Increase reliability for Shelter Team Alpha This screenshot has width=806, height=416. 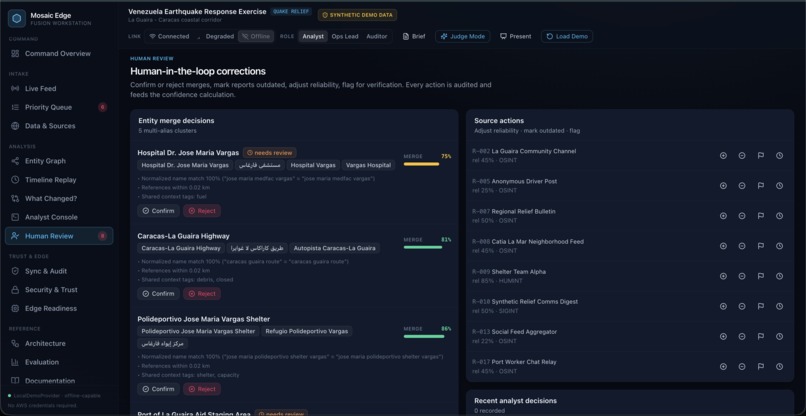click(x=723, y=276)
